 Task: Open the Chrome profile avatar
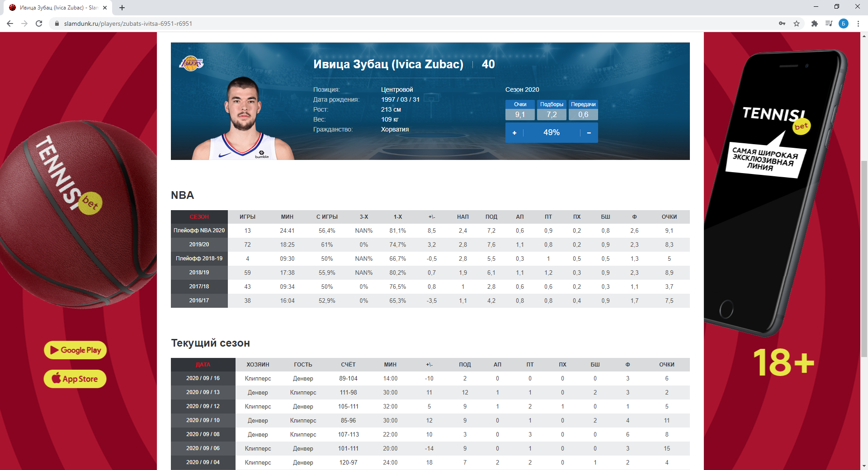click(844, 23)
